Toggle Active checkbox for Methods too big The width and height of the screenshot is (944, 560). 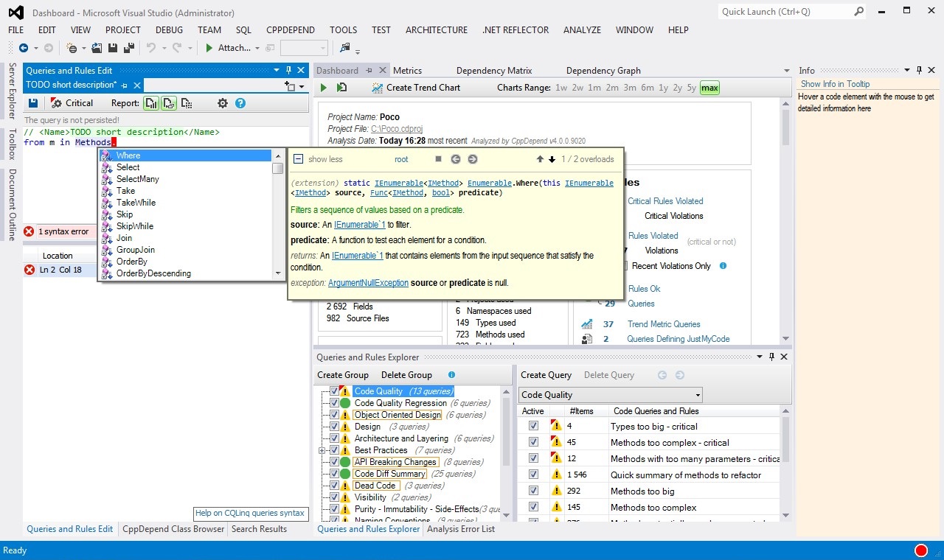click(x=533, y=491)
